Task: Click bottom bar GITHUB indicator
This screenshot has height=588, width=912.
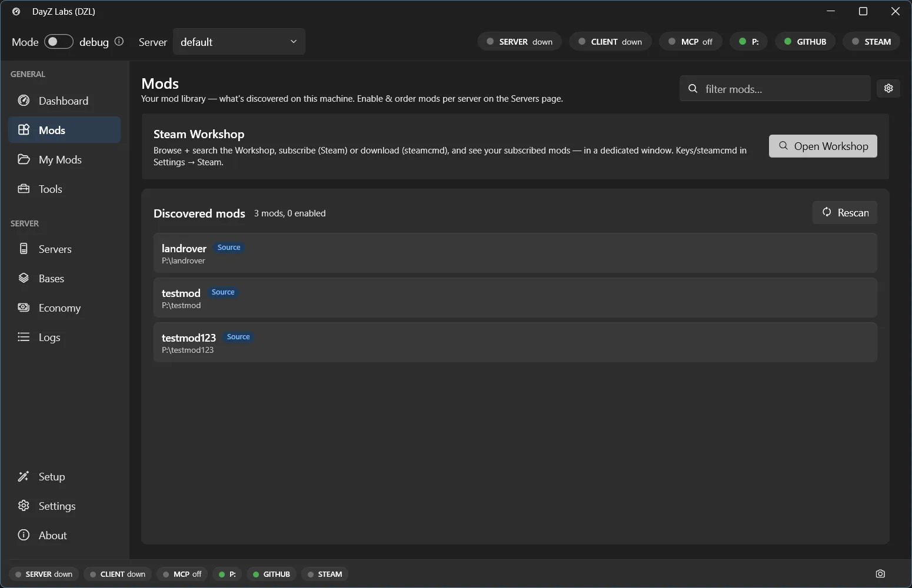Action: (271, 574)
